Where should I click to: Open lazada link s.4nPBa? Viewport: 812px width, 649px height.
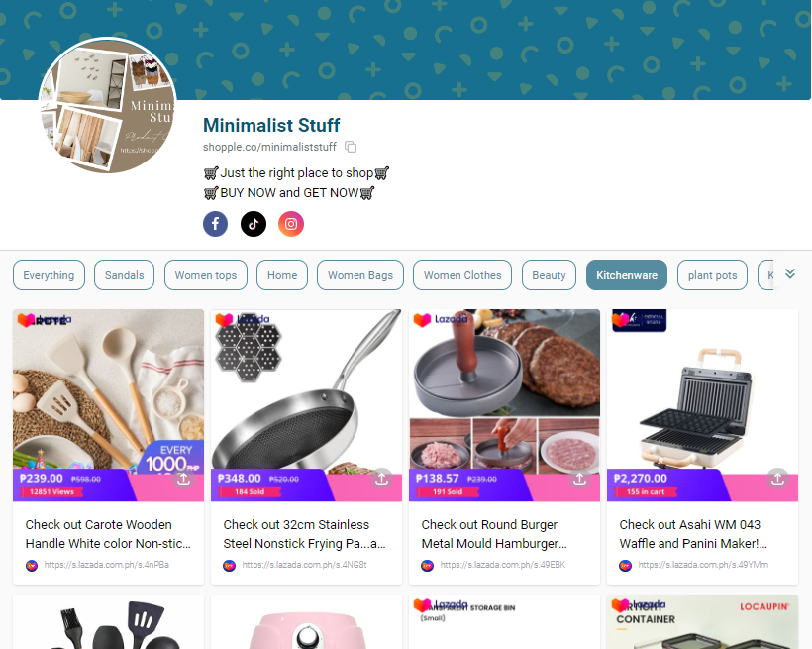coord(107,565)
